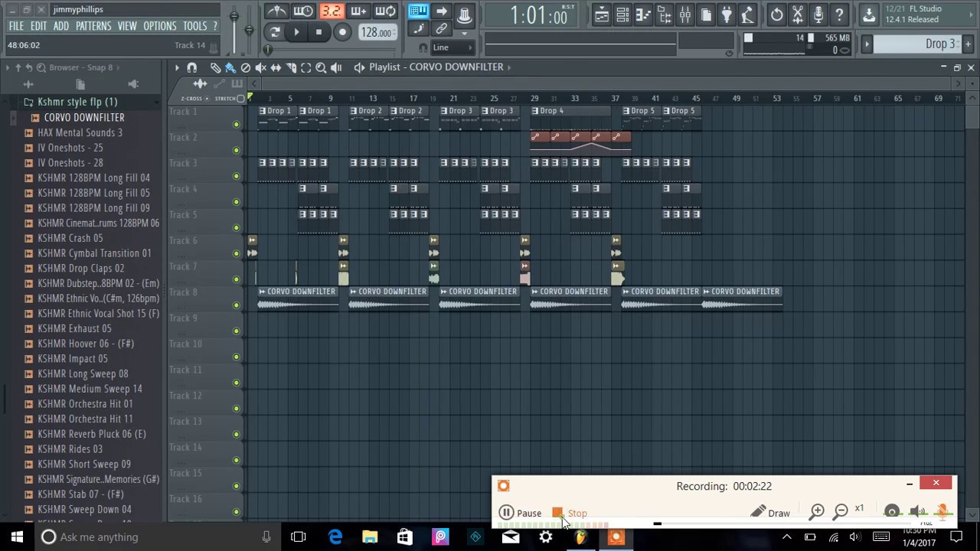The image size is (980, 551).
Task: Open the Windows Start menu
Action: click(x=17, y=537)
